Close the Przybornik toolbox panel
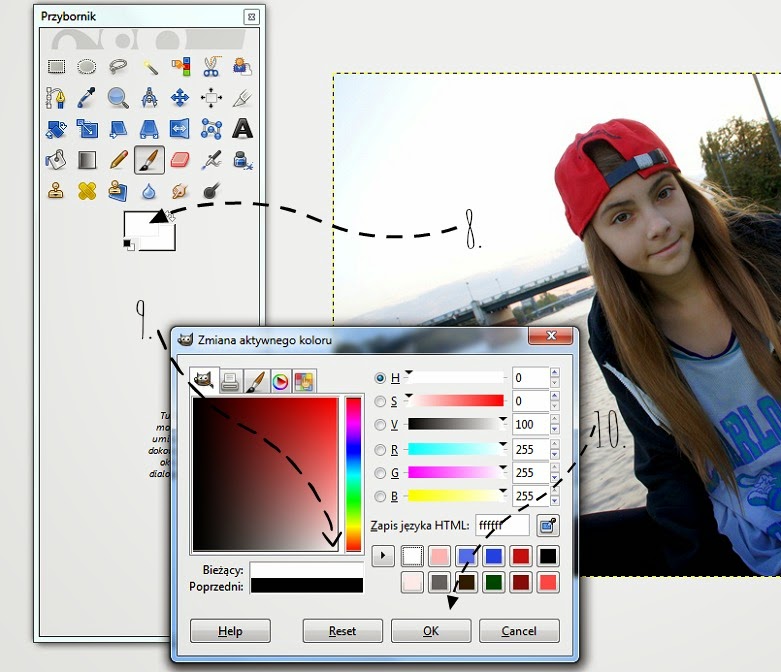The height and width of the screenshot is (672, 781). 252,17
